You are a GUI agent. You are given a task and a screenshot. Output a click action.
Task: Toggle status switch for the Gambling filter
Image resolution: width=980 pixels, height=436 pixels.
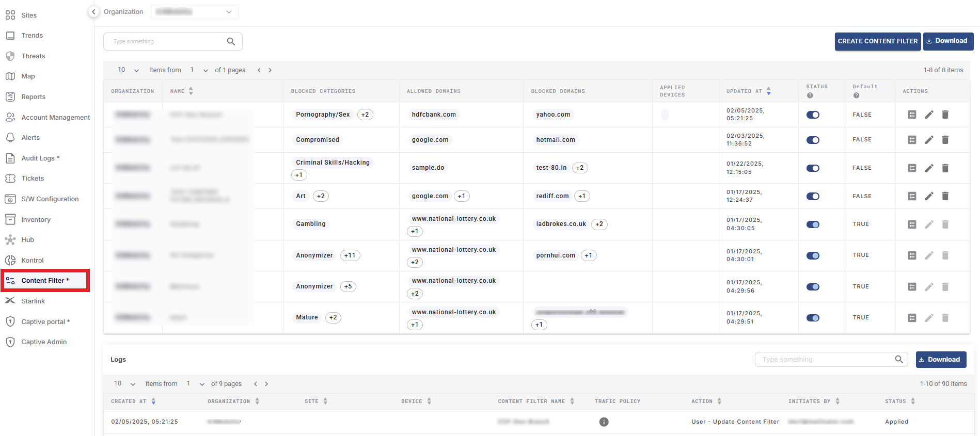(813, 224)
